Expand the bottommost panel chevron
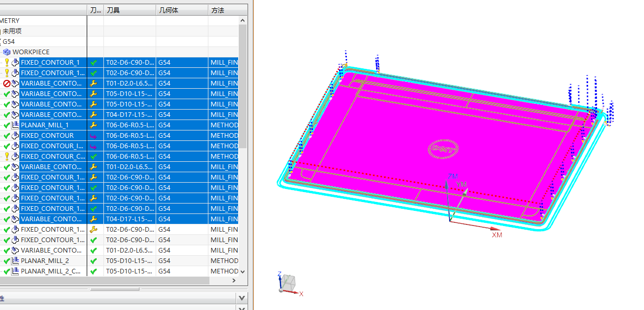The height and width of the screenshot is (310, 644). pyautogui.click(x=242, y=308)
